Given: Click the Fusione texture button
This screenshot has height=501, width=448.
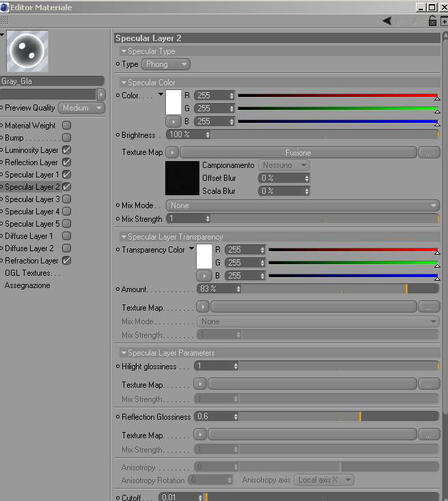Looking at the screenshot, I should coord(298,153).
